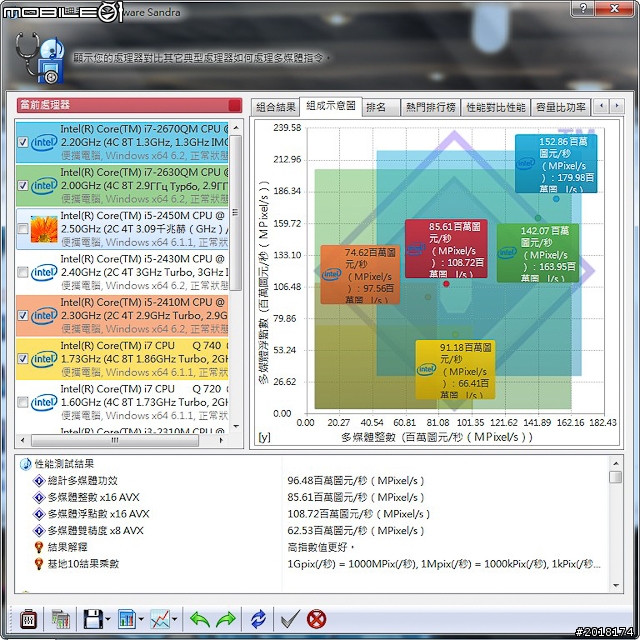This screenshot has height=640, width=640.
Task: Click diamond icon beside 多媒體整數 x16 AVX
Action: pyautogui.click(x=39, y=498)
